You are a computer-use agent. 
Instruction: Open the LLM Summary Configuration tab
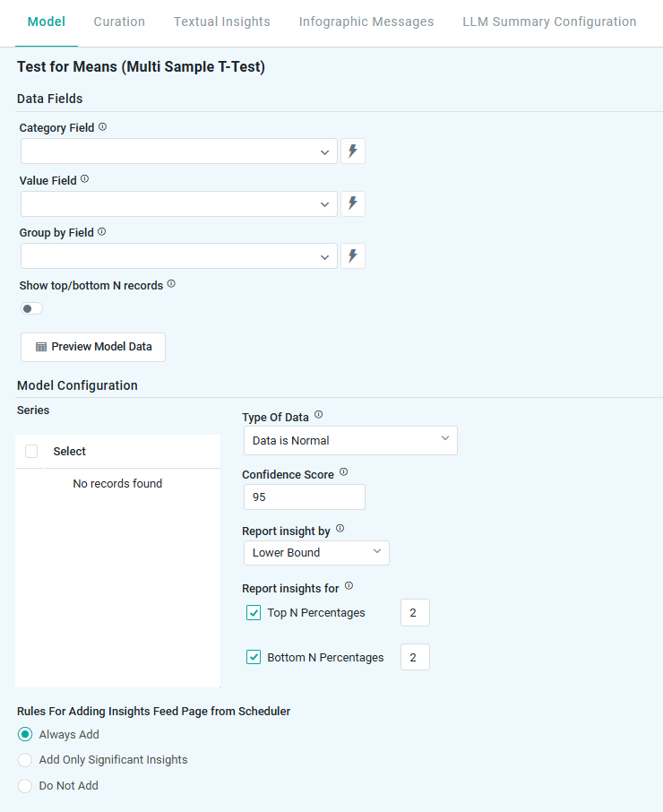pos(549,22)
